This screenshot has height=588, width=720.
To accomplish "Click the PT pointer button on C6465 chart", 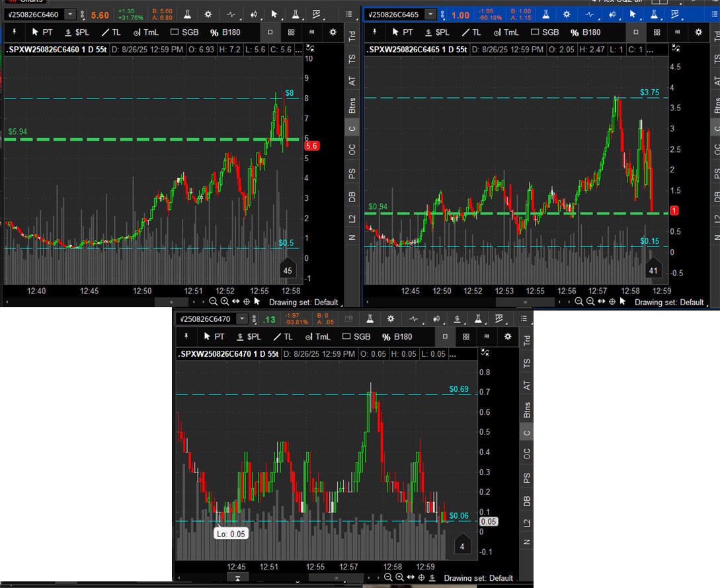I will tap(402, 32).
